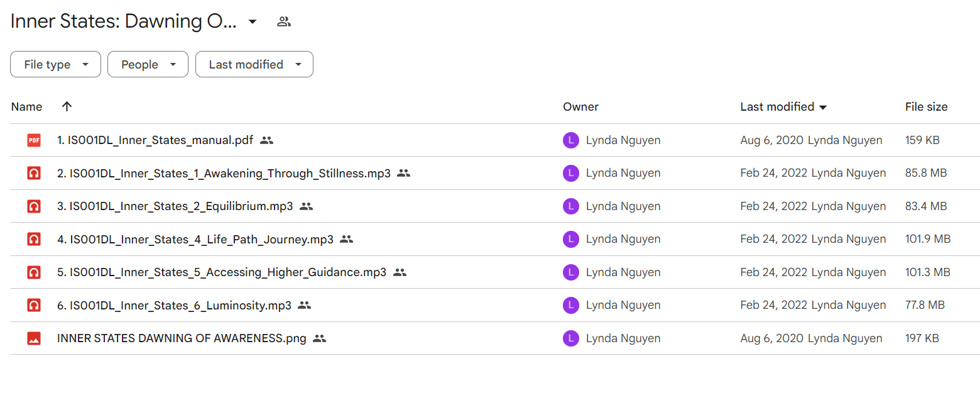Click shared icon next to manual.pdf name

click(267, 140)
